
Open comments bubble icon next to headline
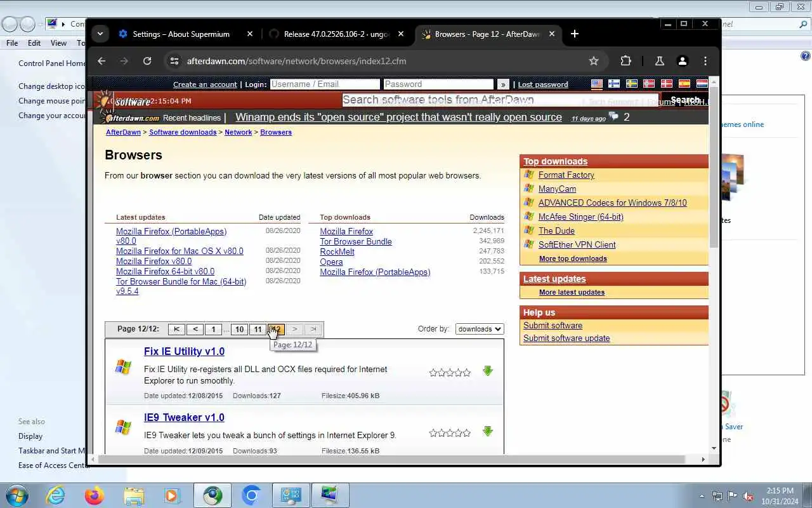pos(613,117)
